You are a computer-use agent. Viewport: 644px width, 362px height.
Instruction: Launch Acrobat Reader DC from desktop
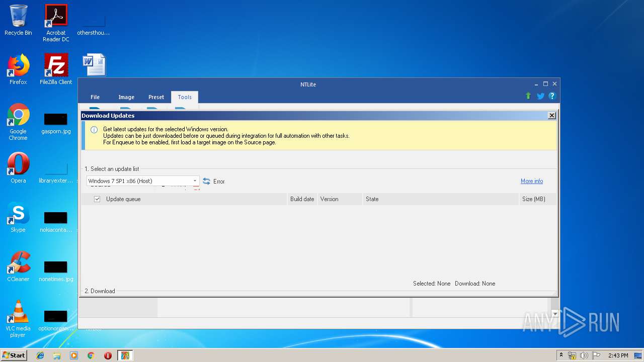pyautogui.click(x=56, y=23)
